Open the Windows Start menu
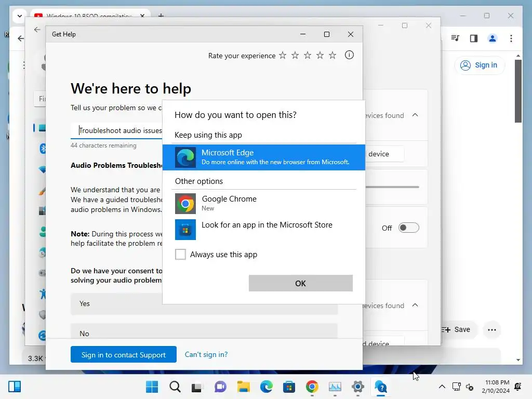Screen dimensions: 532x399 pos(152,387)
